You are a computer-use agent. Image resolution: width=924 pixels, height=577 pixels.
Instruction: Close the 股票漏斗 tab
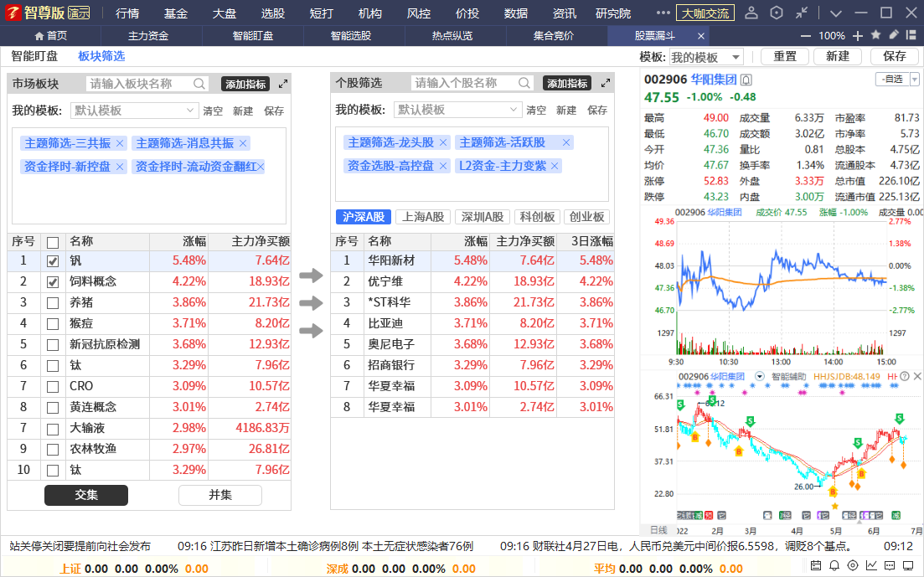pyautogui.click(x=700, y=36)
